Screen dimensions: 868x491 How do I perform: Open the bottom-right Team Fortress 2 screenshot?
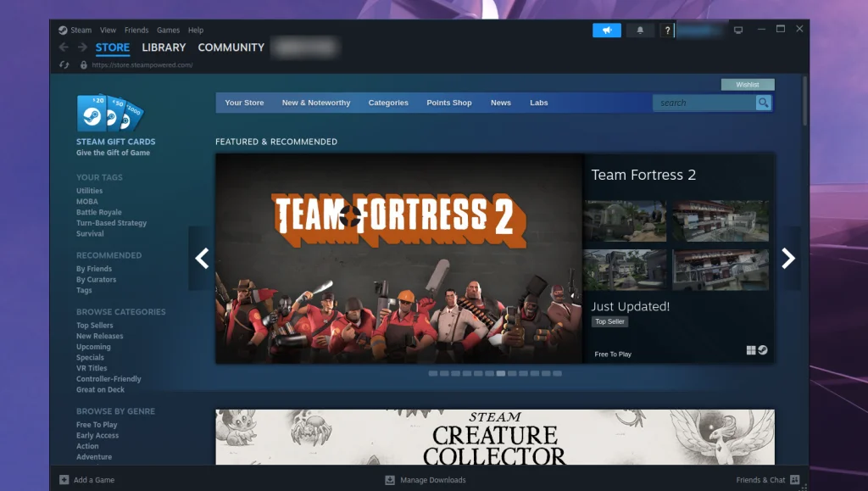coord(721,270)
